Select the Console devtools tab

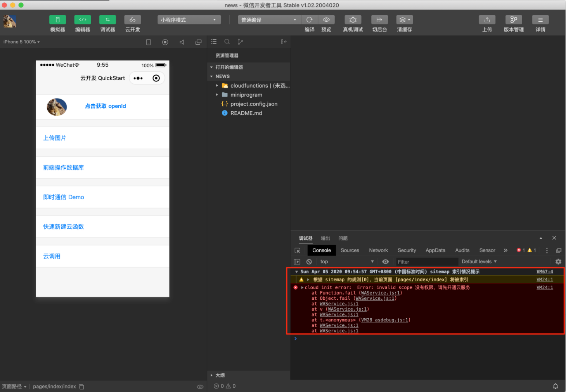coord(322,250)
